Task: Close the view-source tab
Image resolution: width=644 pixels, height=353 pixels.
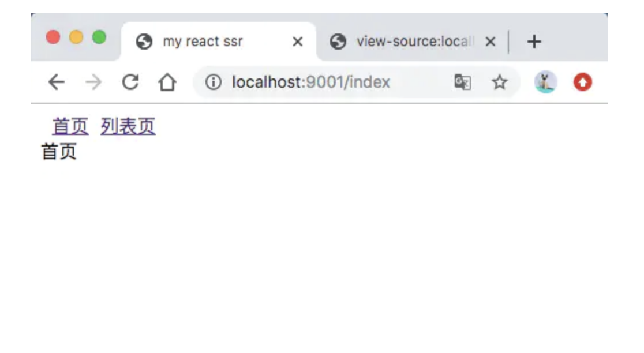Action: (x=491, y=42)
